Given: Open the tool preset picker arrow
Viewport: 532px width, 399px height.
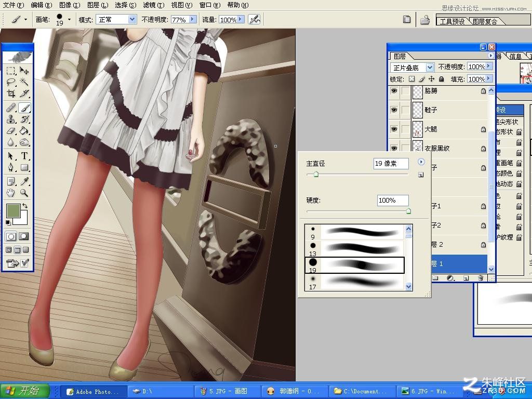Looking at the screenshot, I should (x=25, y=19).
